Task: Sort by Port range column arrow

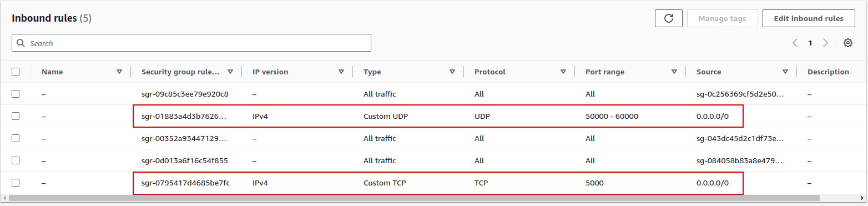Action: (674, 72)
